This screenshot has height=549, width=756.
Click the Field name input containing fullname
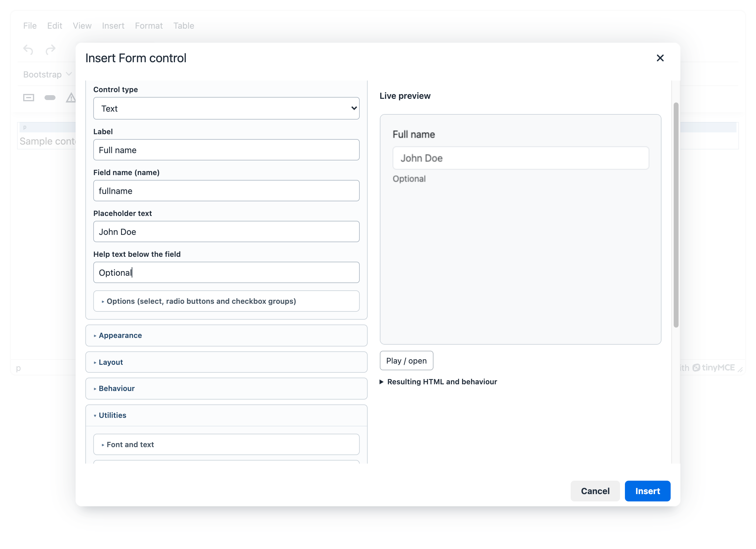pyautogui.click(x=226, y=191)
